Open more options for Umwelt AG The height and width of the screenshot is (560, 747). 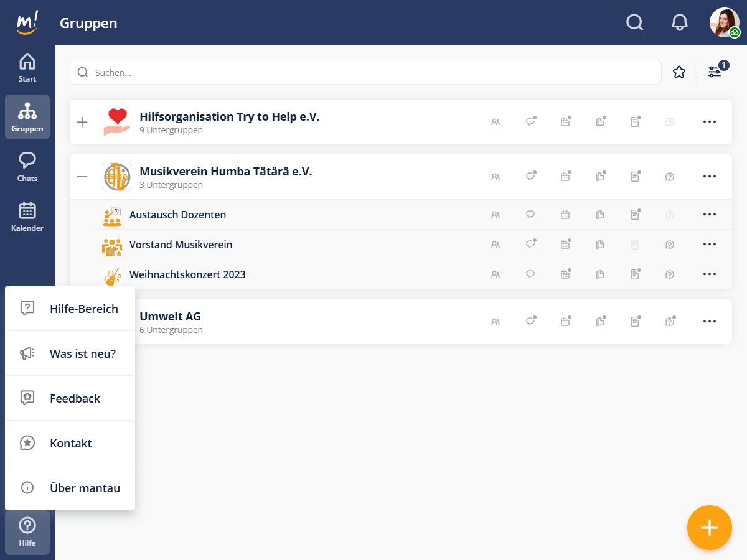[x=710, y=322]
